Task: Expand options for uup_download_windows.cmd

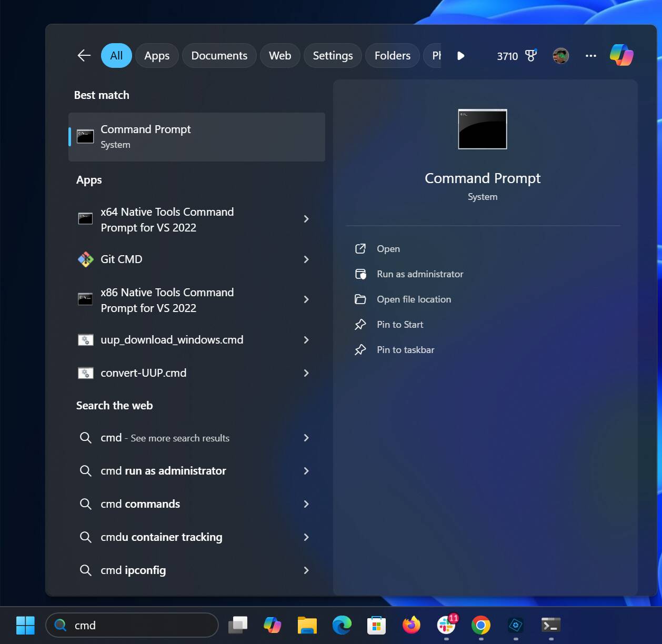Action: pyautogui.click(x=306, y=340)
